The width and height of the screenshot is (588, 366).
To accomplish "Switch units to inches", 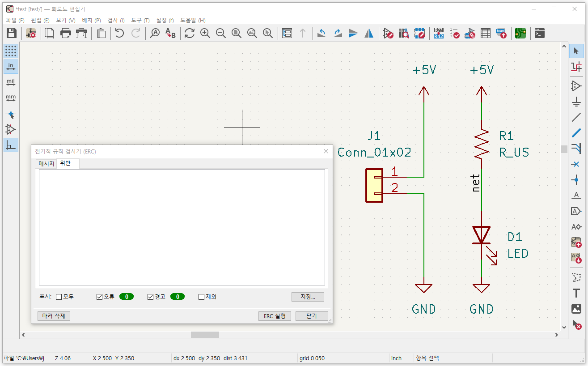I will [x=11, y=67].
